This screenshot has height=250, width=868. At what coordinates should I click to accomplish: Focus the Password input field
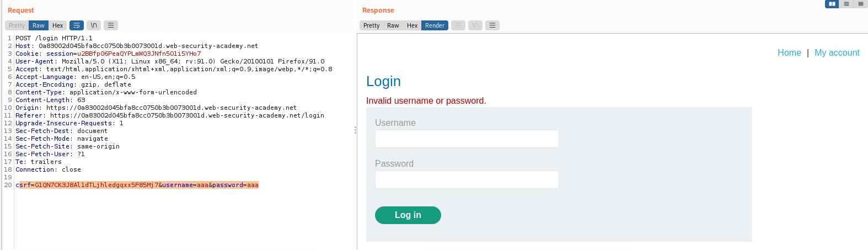click(467, 180)
